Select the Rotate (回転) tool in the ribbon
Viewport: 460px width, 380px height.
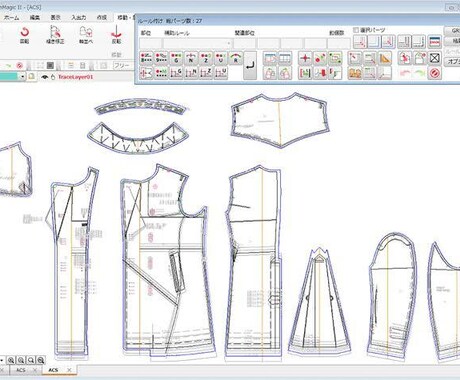pyautogui.click(x=24, y=35)
